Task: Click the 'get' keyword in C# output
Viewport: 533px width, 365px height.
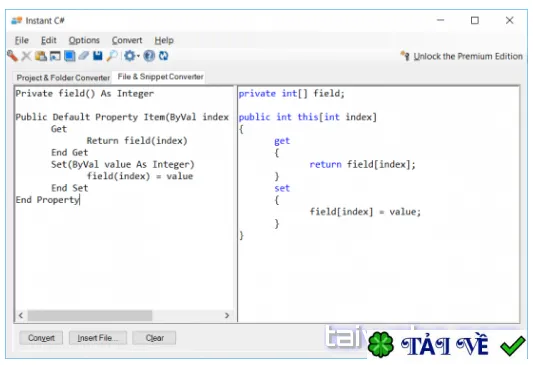Action: coord(282,141)
